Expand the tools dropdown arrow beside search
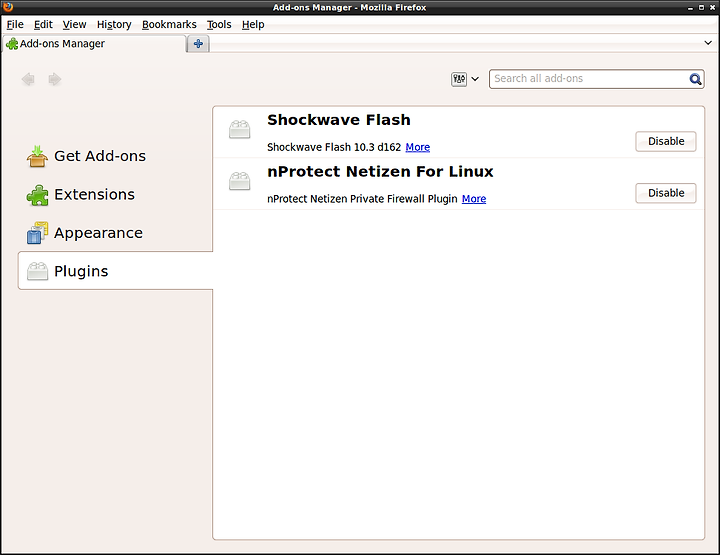 coord(475,79)
